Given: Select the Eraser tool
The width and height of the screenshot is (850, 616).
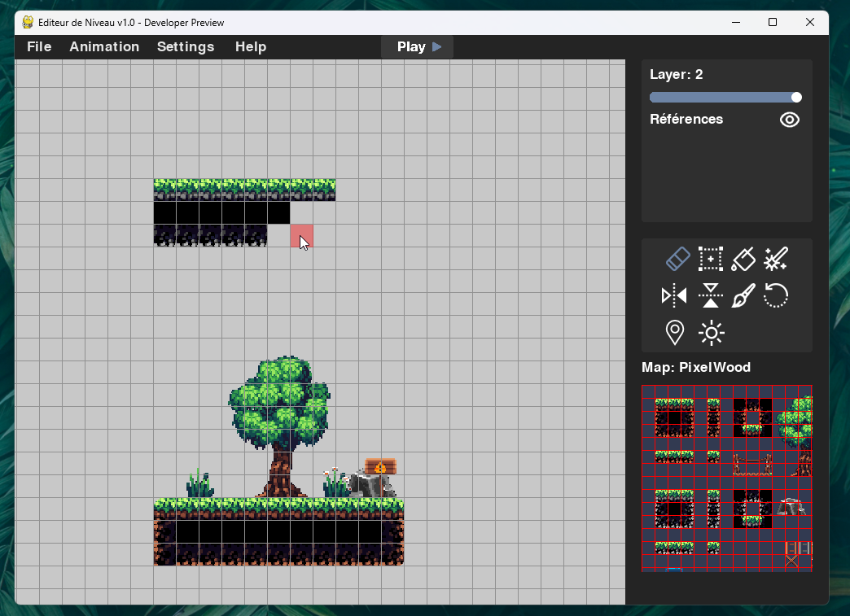Looking at the screenshot, I should 677,259.
